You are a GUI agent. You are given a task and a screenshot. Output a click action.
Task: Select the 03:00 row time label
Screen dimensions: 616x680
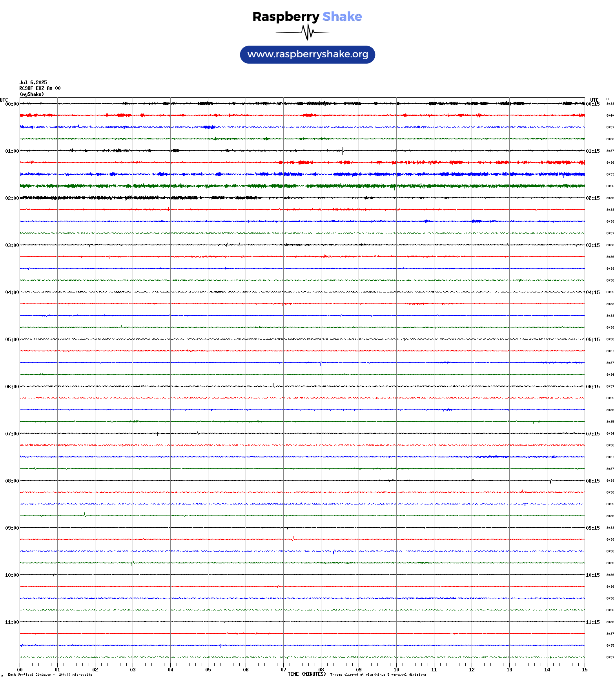tap(12, 245)
